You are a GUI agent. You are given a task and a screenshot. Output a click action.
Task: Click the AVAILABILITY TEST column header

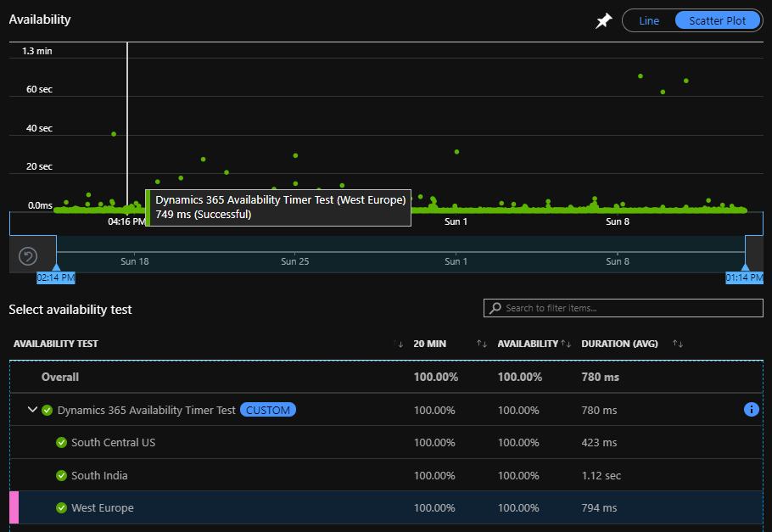[56, 344]
